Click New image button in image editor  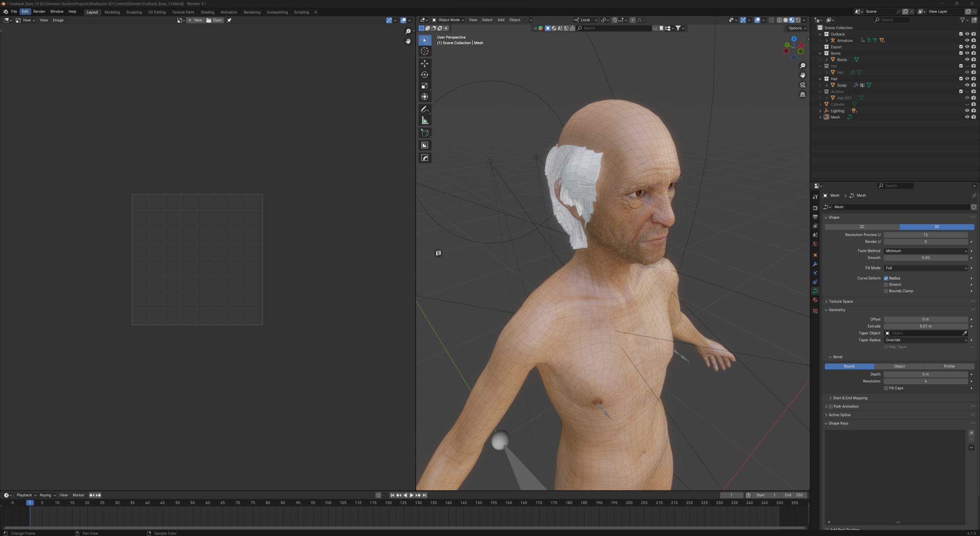(x=195, y=20)
